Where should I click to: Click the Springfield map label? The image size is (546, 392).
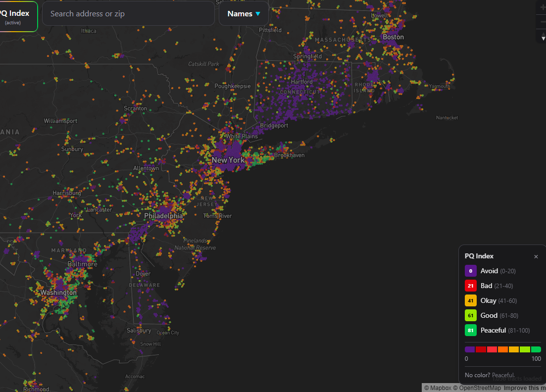tap(307, 56)
